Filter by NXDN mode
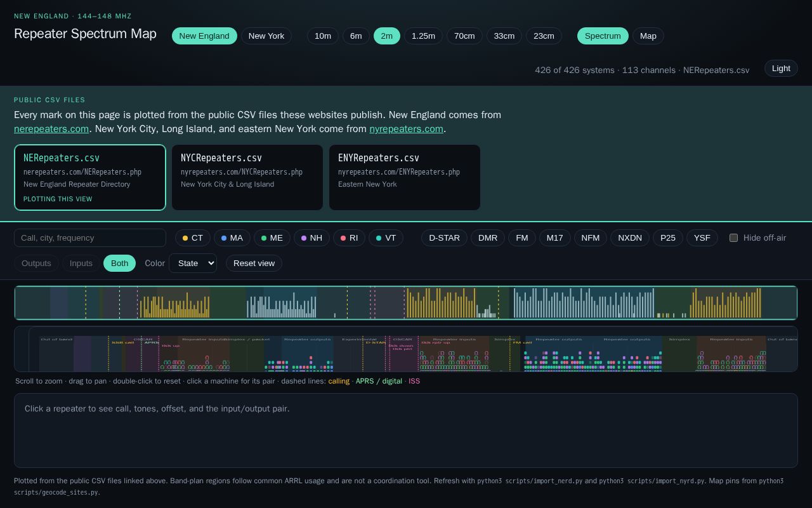The height and width of the screenshot is (508, 812). pos(630,237)
